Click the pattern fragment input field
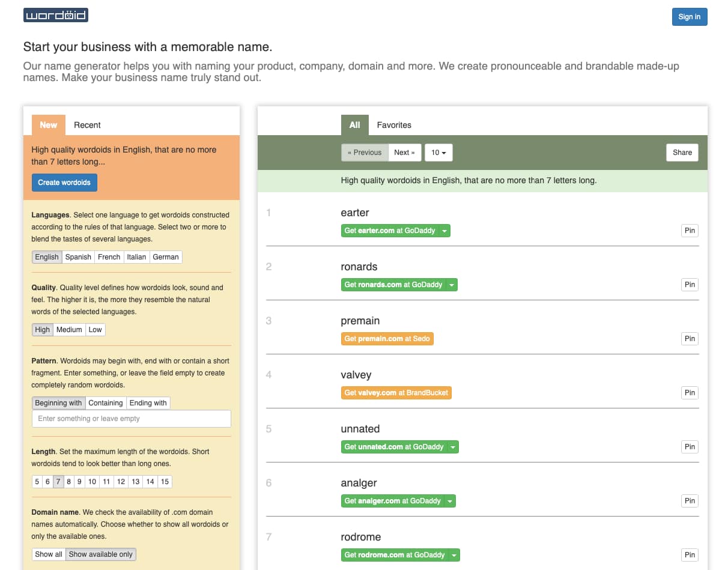Screen dimensions: 728x570 point(131,419)
